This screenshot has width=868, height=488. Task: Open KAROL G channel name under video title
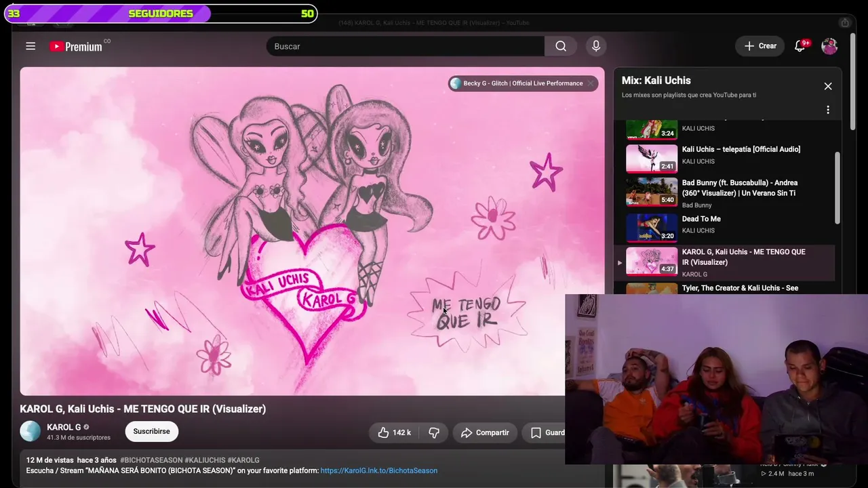[x=64, y=427]
